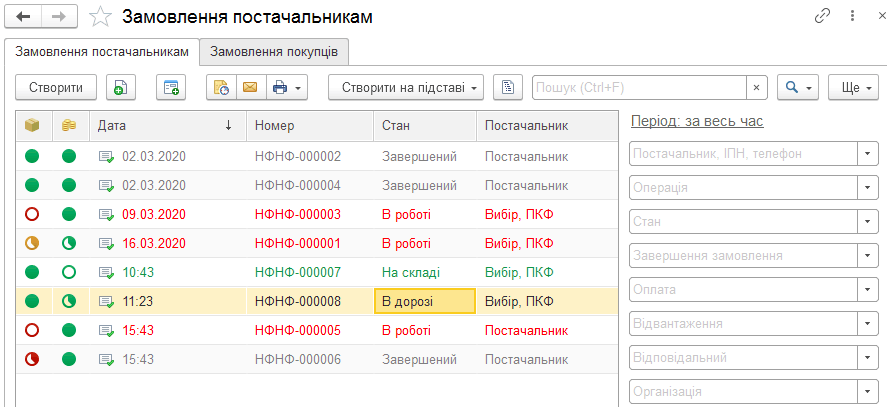Open the three-dot window menu
Viewport: 887px width, 407px height.
[852, 16]
